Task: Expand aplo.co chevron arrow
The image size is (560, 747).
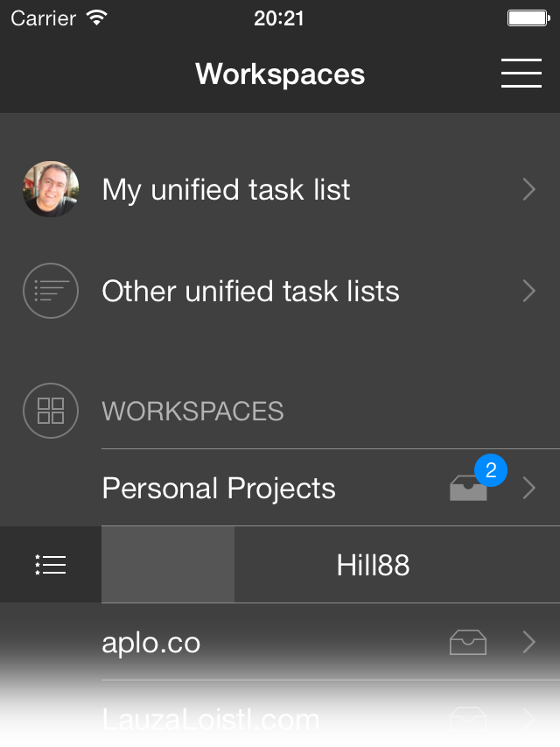Action: click(x=528, y=643)
